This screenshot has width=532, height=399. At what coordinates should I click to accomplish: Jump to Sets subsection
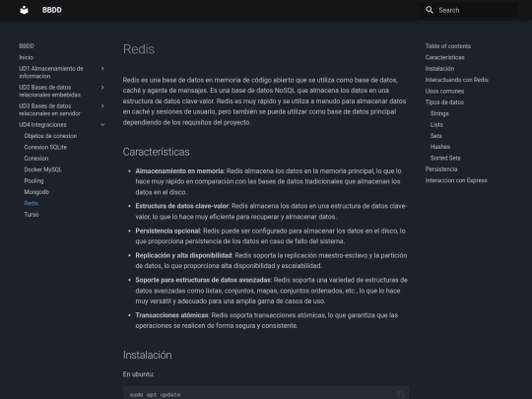pos(436,136)
